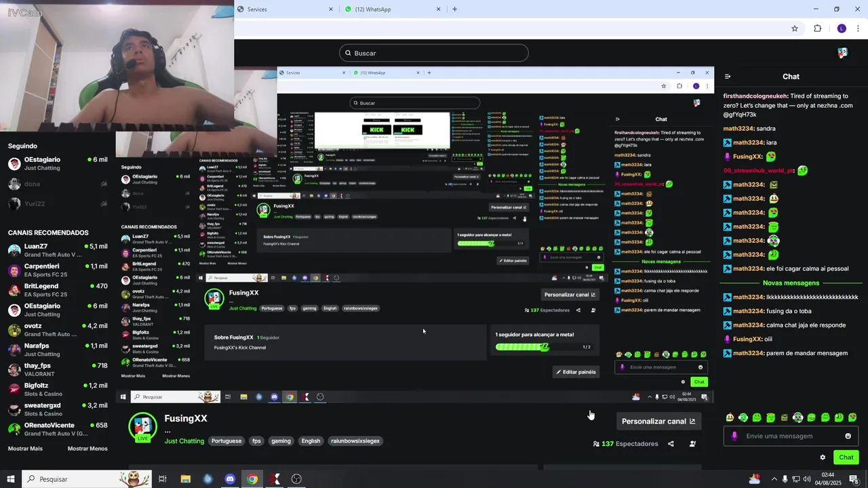Open Windows Start menu
The image size is (868, 488).
coord(10,479)
